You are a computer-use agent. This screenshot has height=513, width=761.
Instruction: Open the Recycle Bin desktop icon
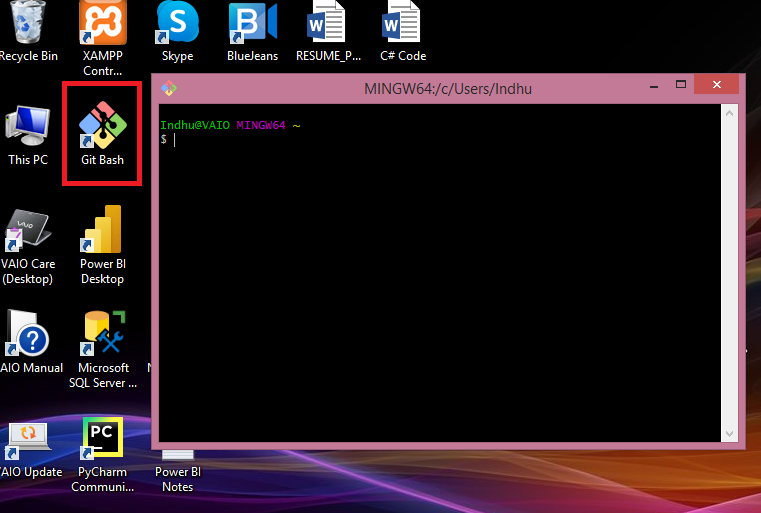click(x=28, y=32)
